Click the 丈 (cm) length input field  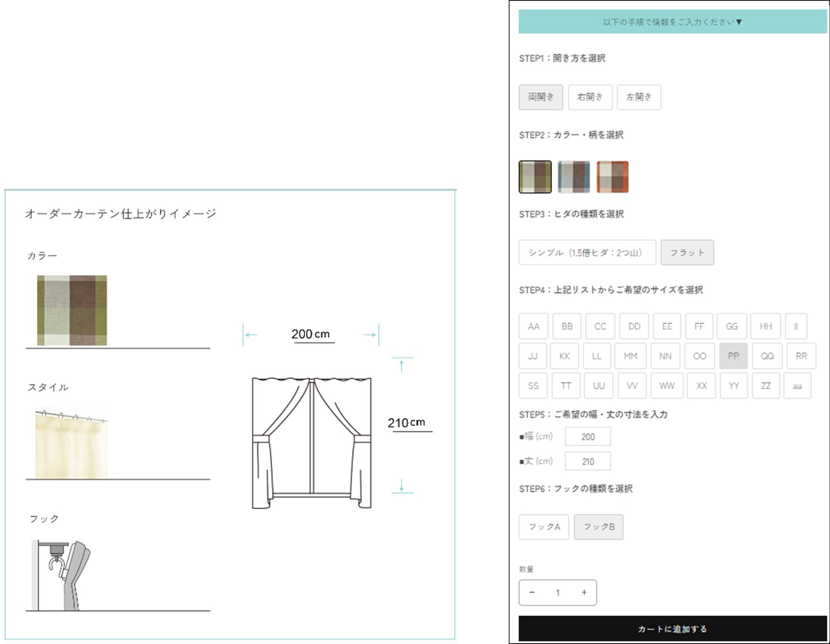[x=588, y=461]
